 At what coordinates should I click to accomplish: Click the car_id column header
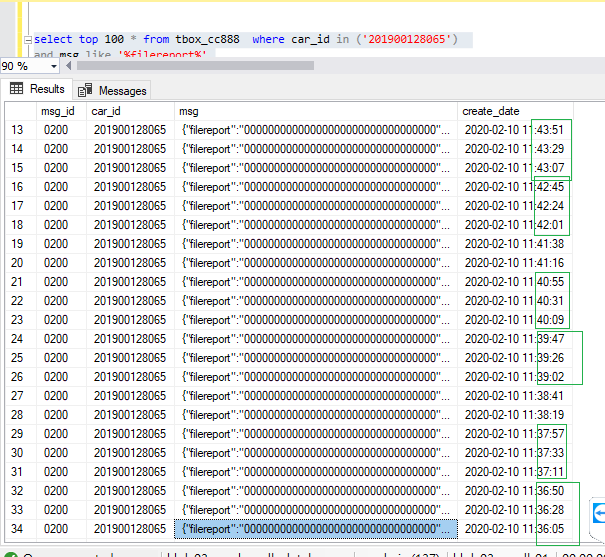click(106, 111)
